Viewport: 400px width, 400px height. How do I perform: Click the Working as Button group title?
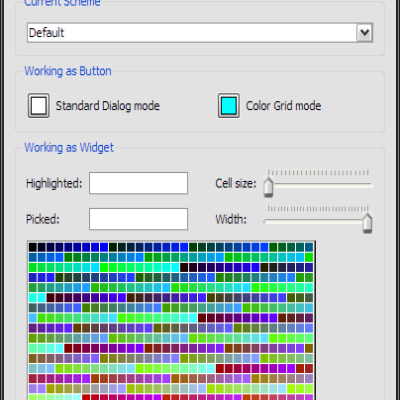[x=68, y=71]
